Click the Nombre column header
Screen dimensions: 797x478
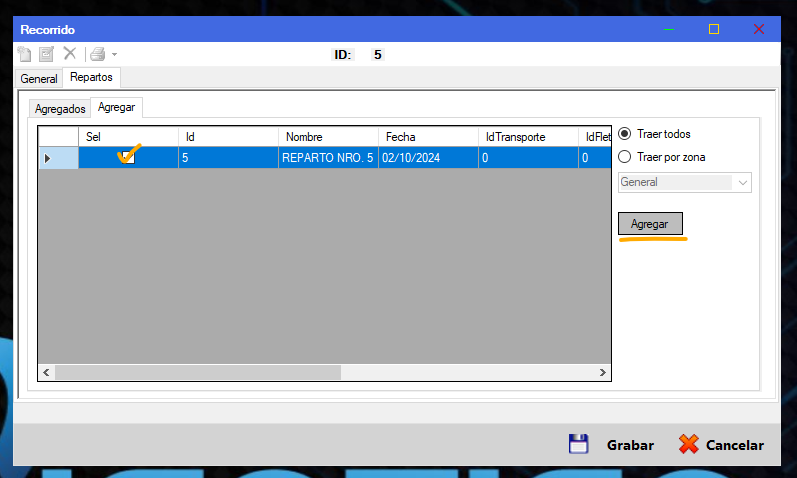327,137
